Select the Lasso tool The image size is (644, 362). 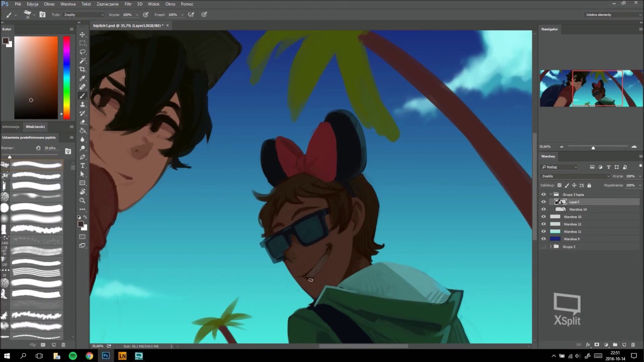tap(83, 52)
